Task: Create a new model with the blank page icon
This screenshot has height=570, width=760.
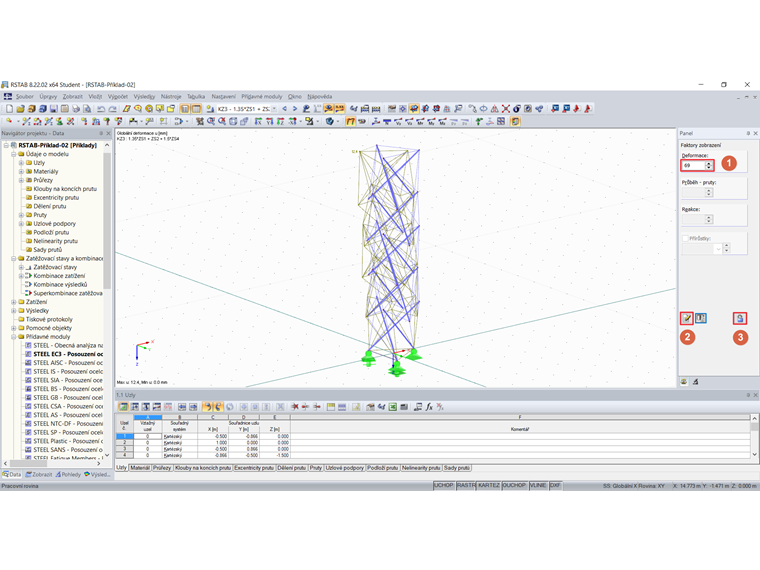Action: pyautogui.click(x=9, y=109)
